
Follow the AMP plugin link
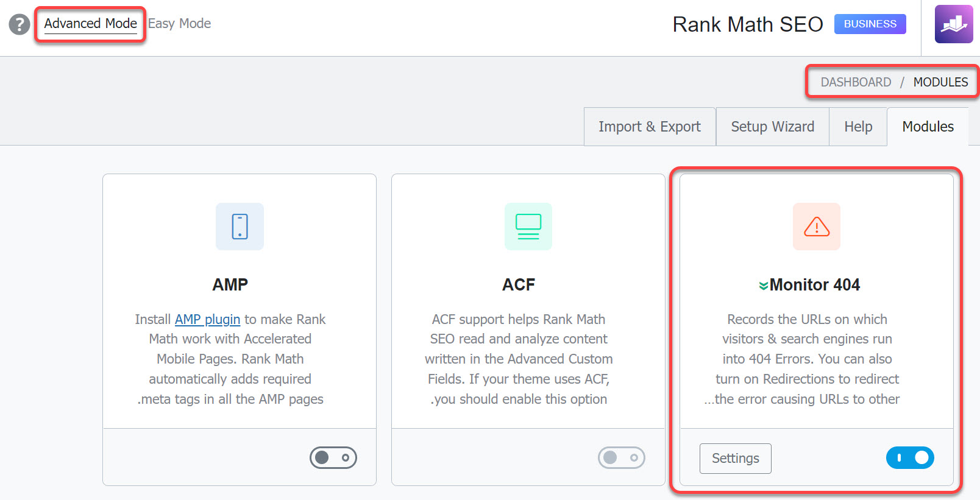(x=207, y=320)
